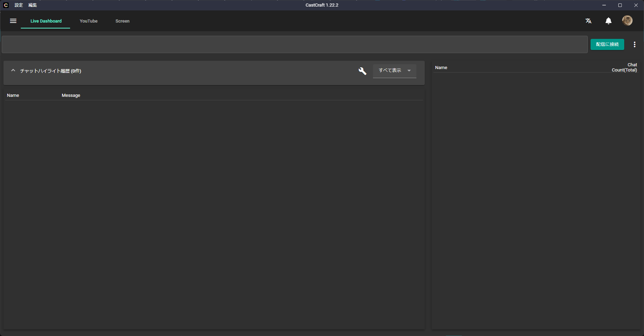The width and height of the screenshot is (644, 336).
Task: Open the three-dot more options menu
Action: 634,44
